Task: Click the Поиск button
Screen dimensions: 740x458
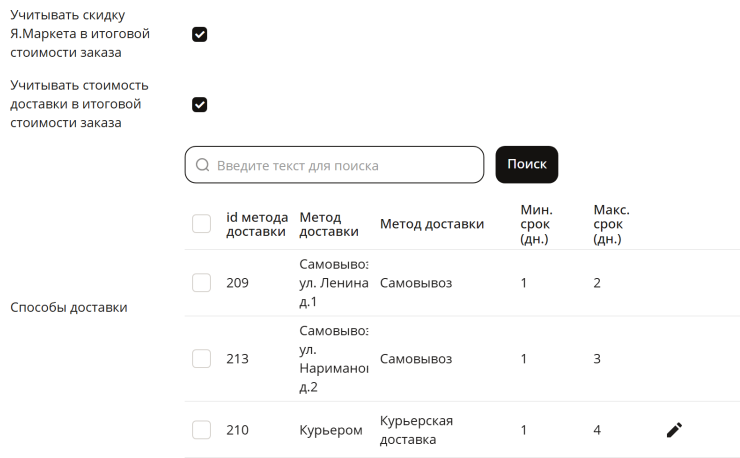Action: [x=527, y=164]
